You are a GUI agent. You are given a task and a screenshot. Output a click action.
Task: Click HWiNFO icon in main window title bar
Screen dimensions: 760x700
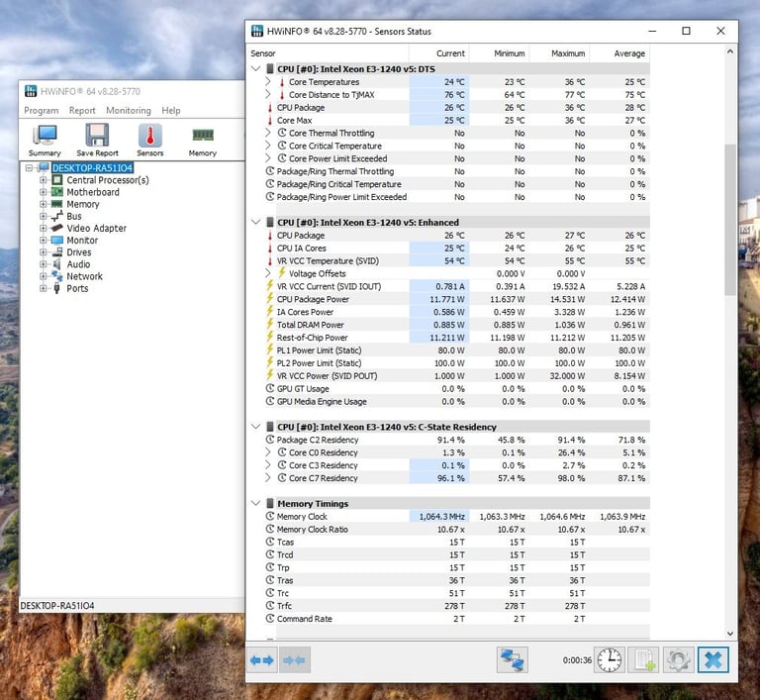pos(31,91)
